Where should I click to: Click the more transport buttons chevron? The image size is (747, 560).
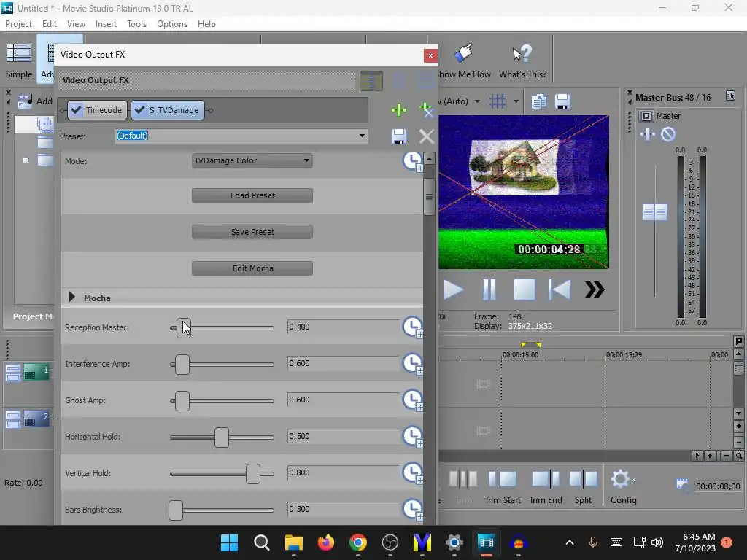595,289
